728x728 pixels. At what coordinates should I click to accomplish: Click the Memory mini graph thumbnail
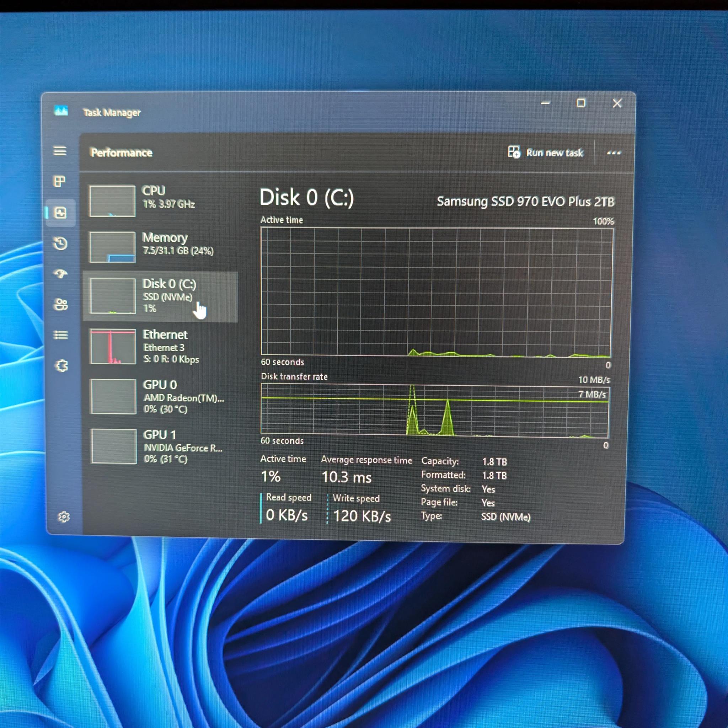(112, 247)
